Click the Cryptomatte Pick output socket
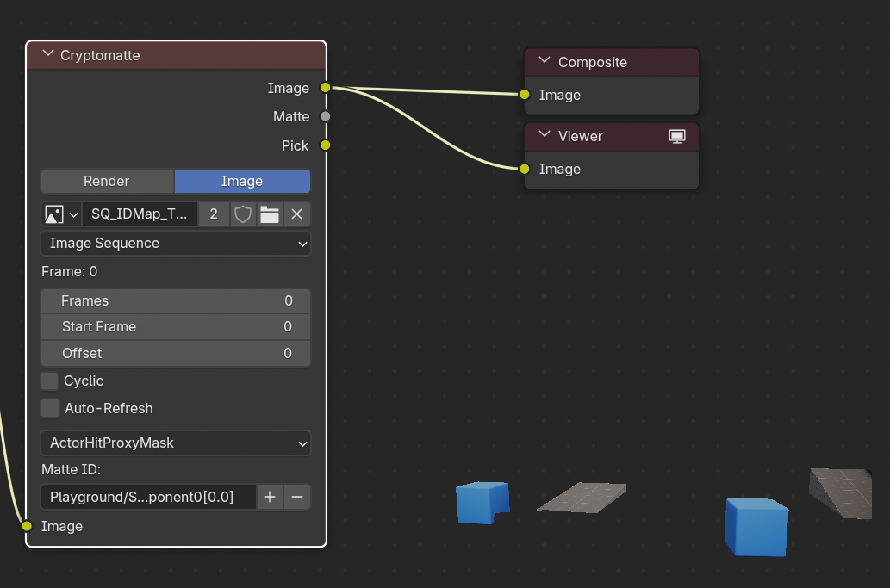890x588 pixels. point(326,145)
